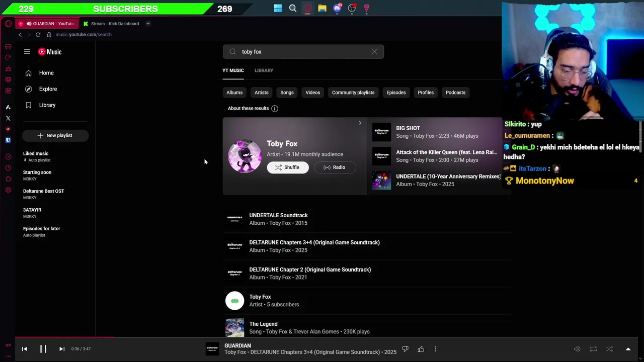Play BIG SHOT song
The height and width of the screenshot is (362, 644).
pos(437,132)
